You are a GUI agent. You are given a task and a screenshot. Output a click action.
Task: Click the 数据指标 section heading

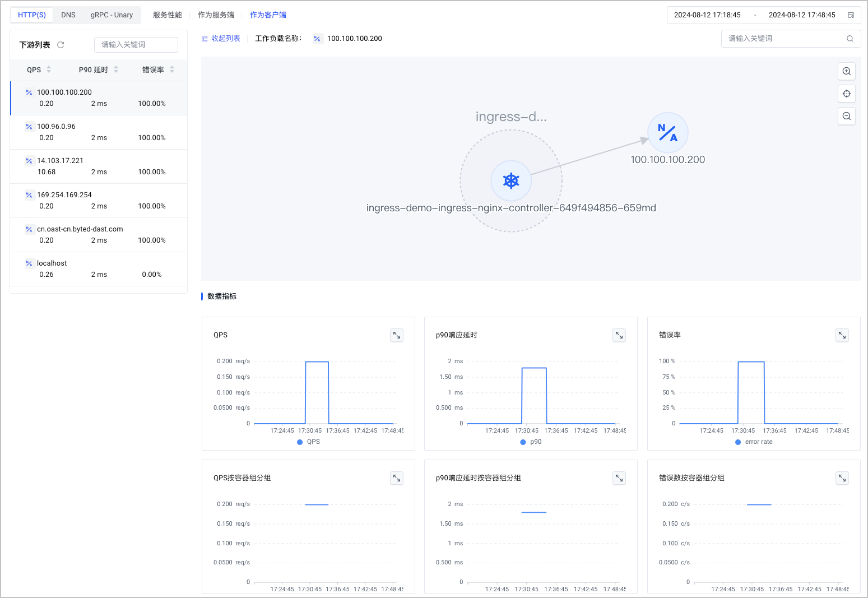222,296
